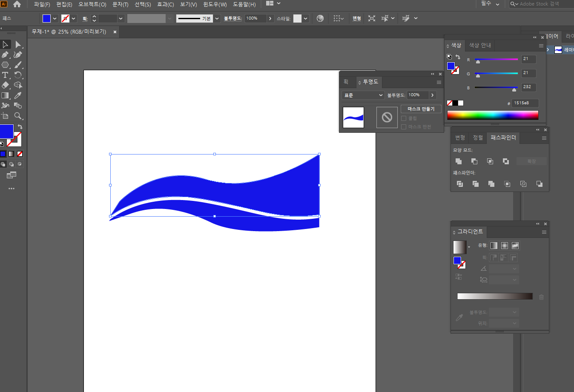This screenshot has height=392, width=574.
Task: Open fill color dropdown in control bar
Action: click(x=55, y=18)
